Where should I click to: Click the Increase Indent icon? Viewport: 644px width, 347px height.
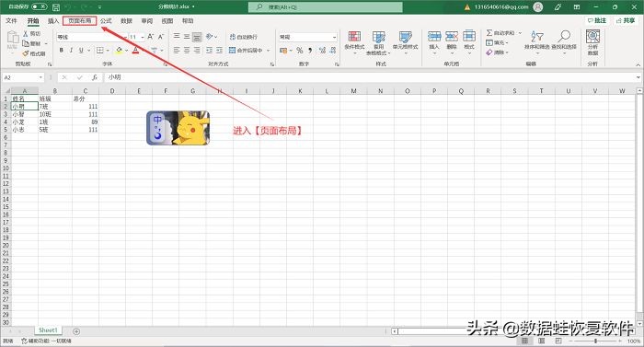pos(220,50)
